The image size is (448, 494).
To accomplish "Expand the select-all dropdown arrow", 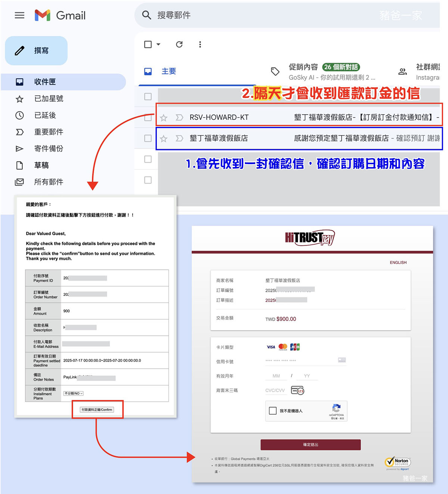I will (x=158, y=44).
